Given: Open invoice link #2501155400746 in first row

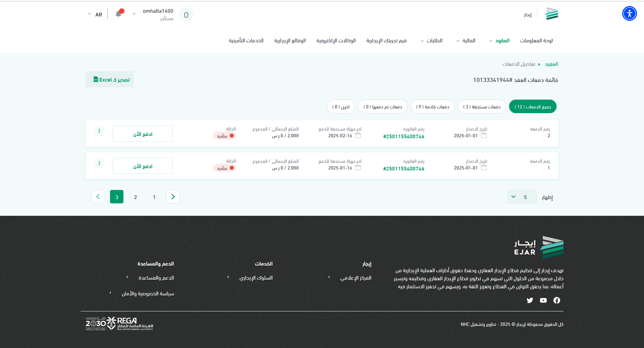Looking at the screenshot, I should coord(404,137).
